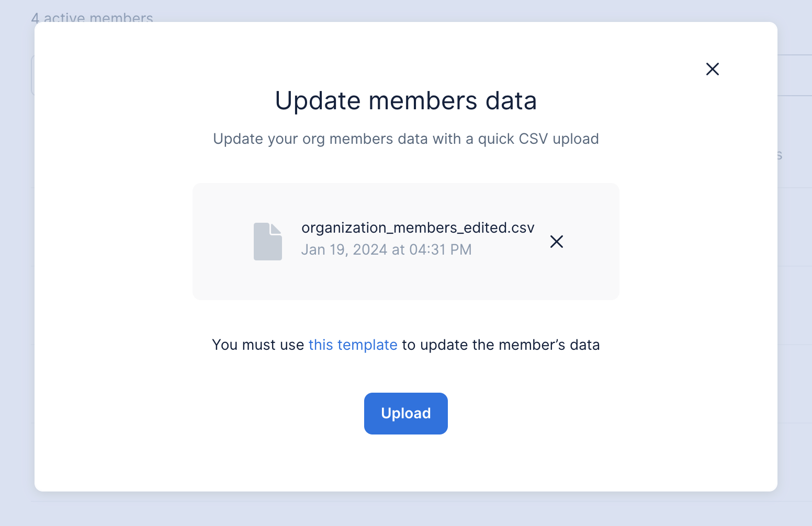
Task: Click the CSV upload subtitle text
Action: point(405,139)
